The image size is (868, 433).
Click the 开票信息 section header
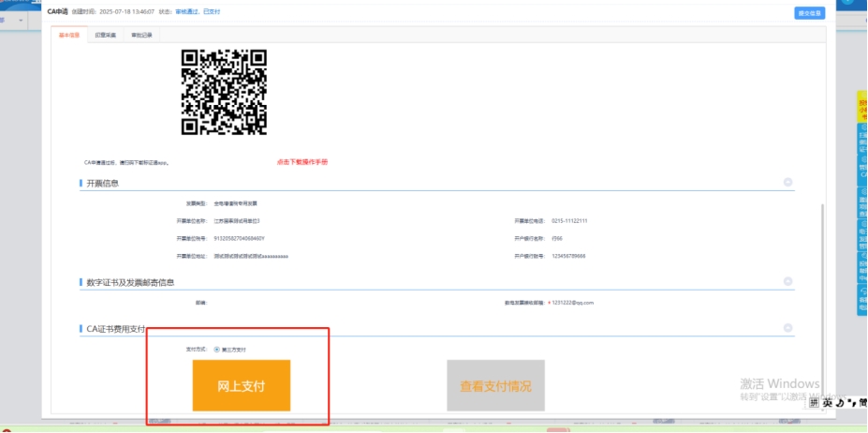(x=102, y=183)
